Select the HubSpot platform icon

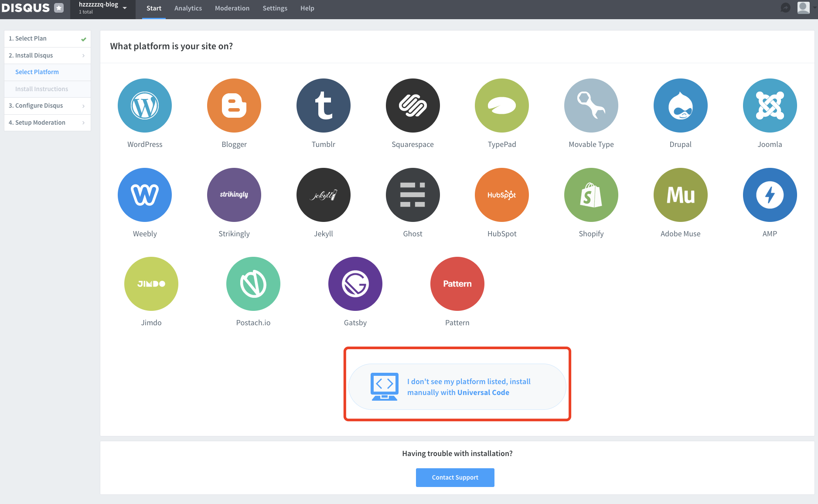(x=502, y=195)
